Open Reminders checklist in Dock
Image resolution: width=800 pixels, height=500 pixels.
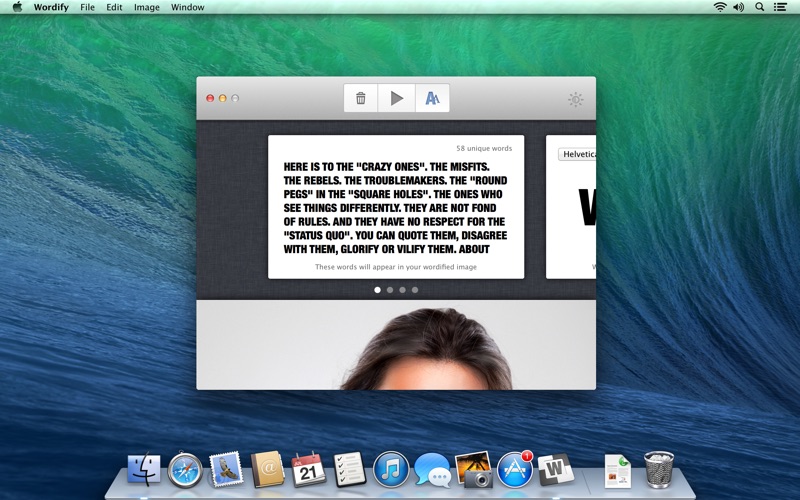(x=349, y=469)
